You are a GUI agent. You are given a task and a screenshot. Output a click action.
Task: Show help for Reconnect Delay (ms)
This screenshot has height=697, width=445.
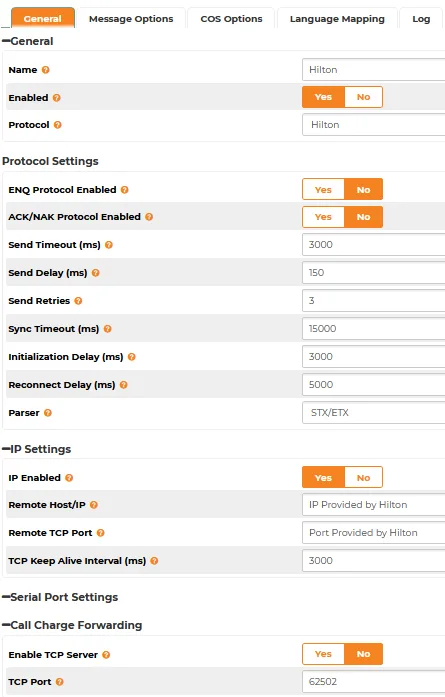(x=124, y=385)
